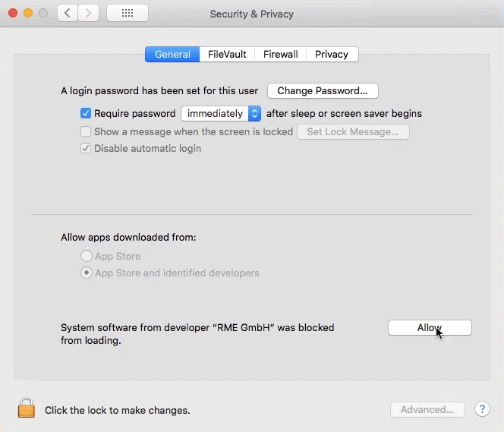
Task: Click the Set Lock Message button
Action: (353, 132)
